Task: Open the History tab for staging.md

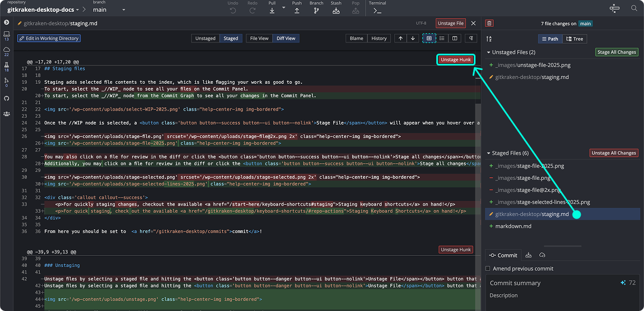Action: pyautogui.click(x=378, y=38)
